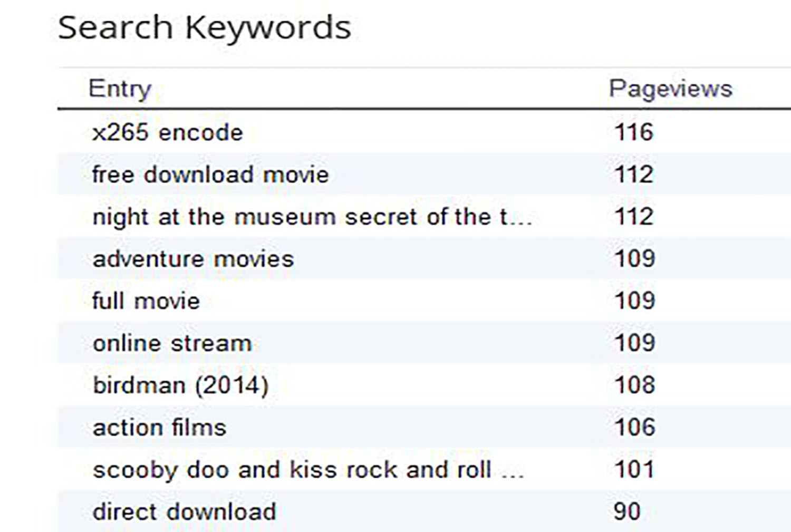This screenshot has width=791, height=532.
Task: Select the 90 pageviews for direct download
Action: coord(627,512)
